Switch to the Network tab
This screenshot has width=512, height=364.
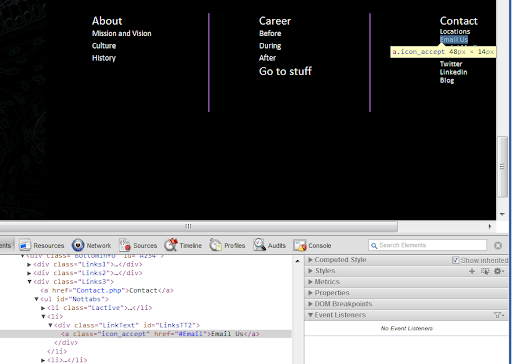click(x=91, y=245)
